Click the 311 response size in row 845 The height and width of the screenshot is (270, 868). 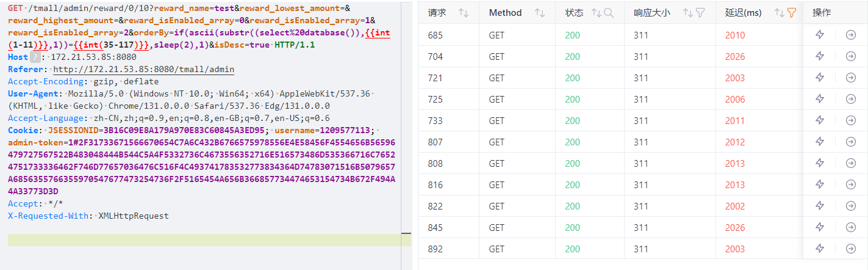[641, 228]
